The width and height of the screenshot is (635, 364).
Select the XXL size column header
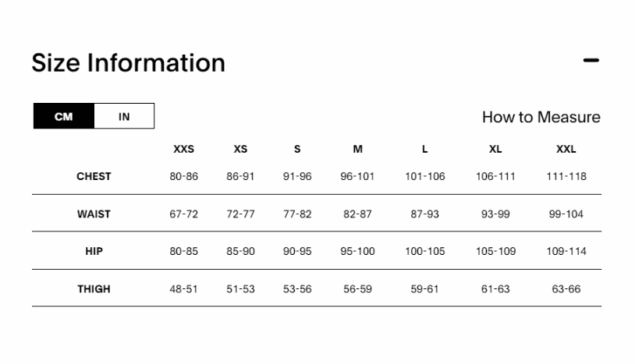[566, 149]
